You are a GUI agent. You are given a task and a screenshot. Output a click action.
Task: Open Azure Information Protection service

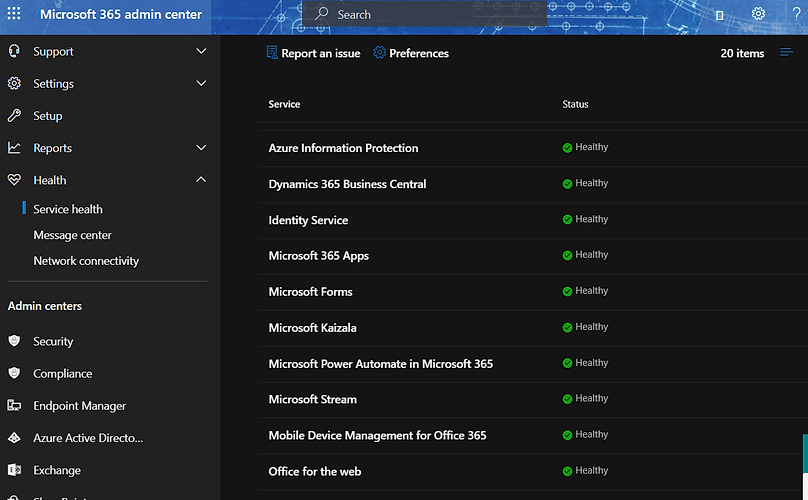pyautogui.click(x=343, y=148)
